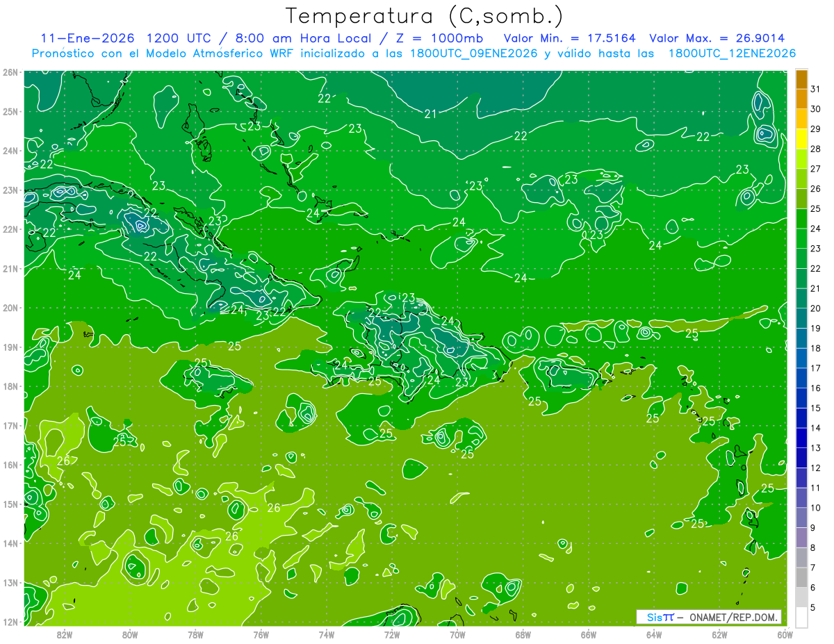
Task: Click the color bar segment between 30 and 31
Action: tap(801, 99)
